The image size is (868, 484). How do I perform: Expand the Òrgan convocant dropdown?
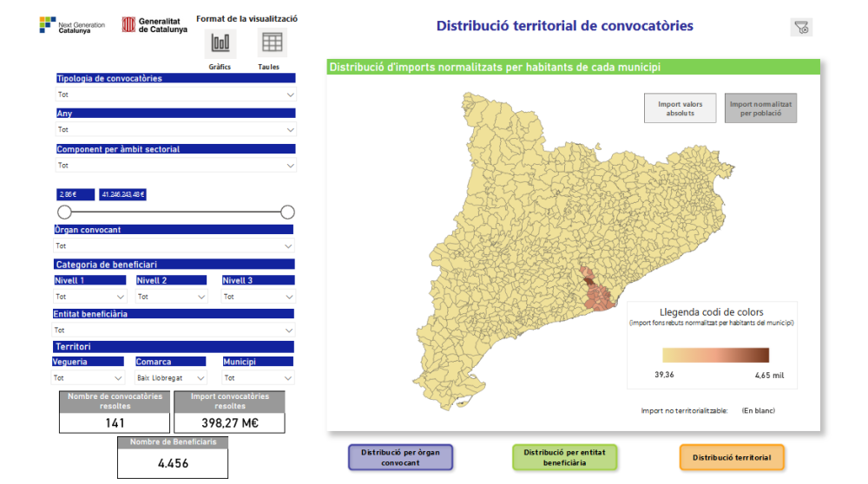tap(174, 246)
